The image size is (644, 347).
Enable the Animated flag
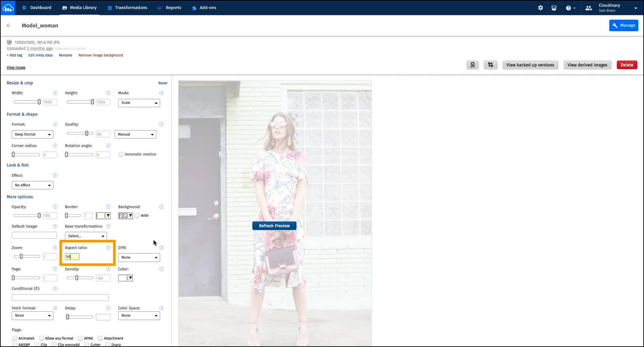coord(15,338)
